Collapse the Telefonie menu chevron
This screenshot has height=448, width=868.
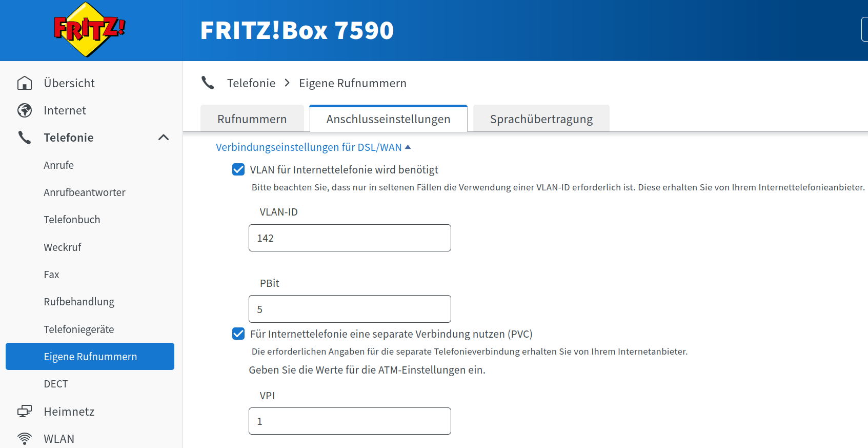(x=164, y=138)
